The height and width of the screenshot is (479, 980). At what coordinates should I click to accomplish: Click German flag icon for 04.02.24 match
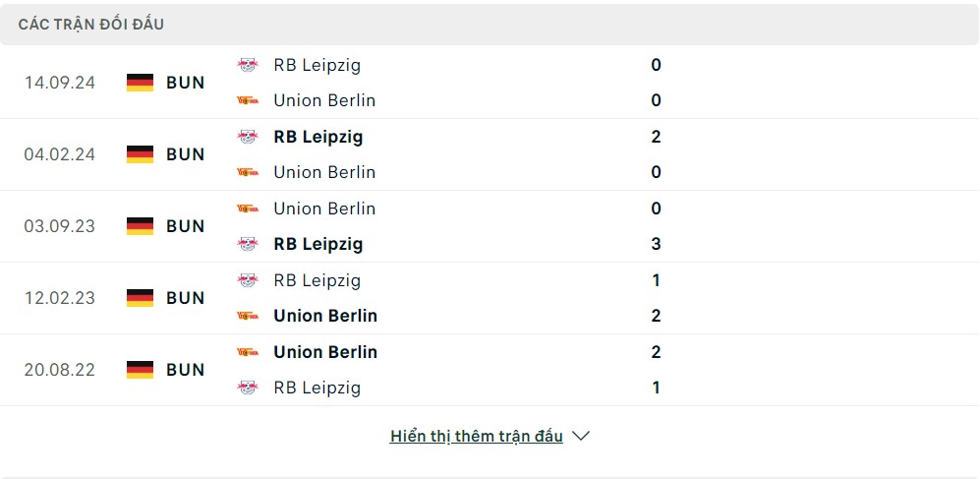(140, 154)
